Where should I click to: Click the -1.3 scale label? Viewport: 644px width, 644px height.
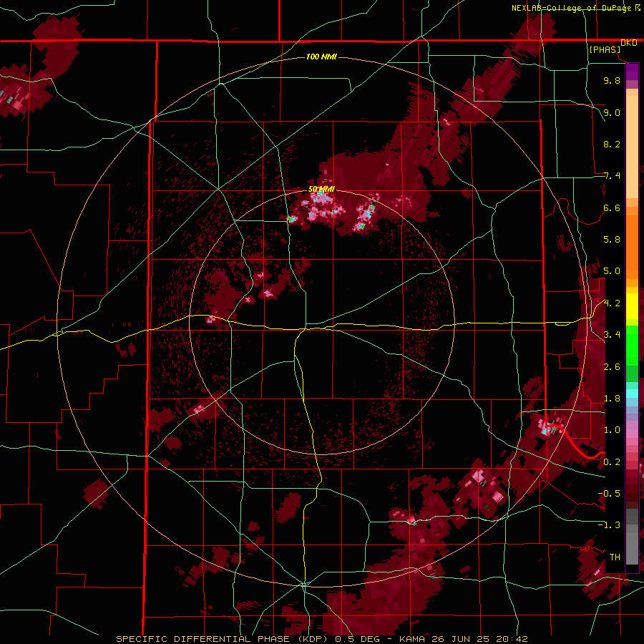coord(609,525)
